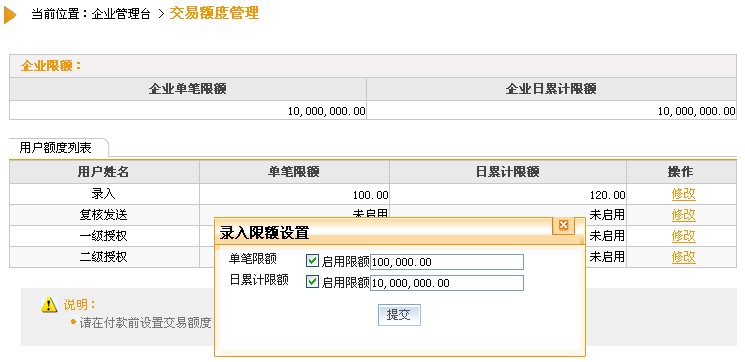Click the 录入限额设置 dialog title
The width and height of the screenshot is (745, 362).
tap(265, 233)
